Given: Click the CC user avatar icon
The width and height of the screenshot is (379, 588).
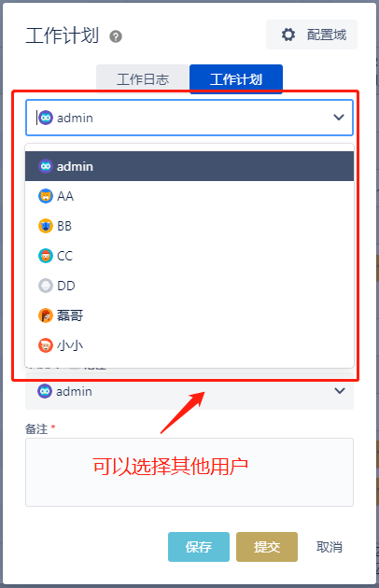Looking at the screenshot, I should [x=46, y=256].
